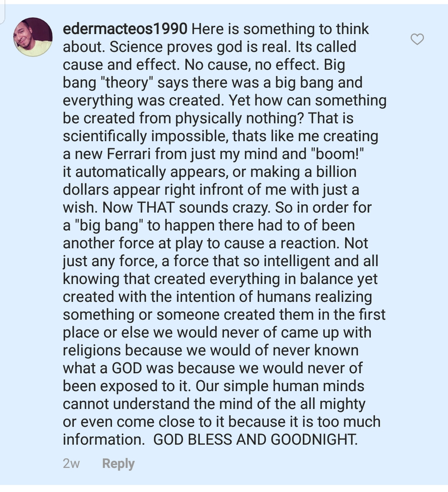The image size is (448, 492).
Task: Click the phrase "Here is something to think"
Action: (x=280, y=29)
